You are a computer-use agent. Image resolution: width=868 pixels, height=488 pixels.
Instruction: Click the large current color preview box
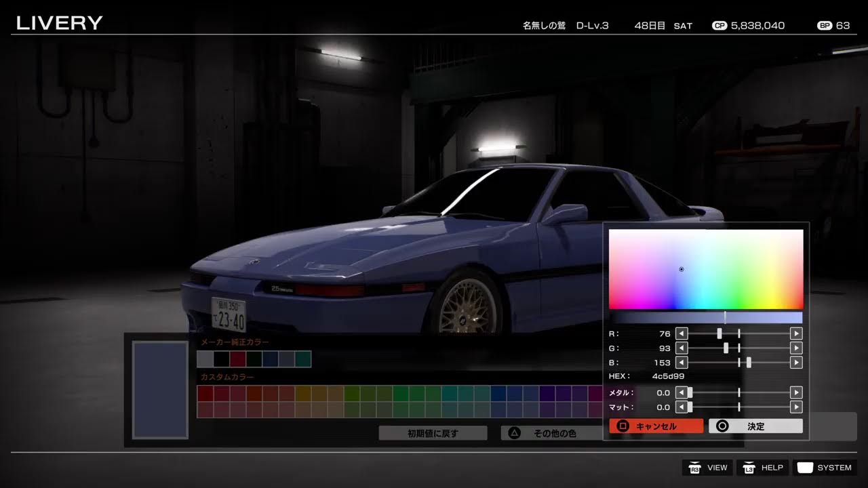point(160,390)
